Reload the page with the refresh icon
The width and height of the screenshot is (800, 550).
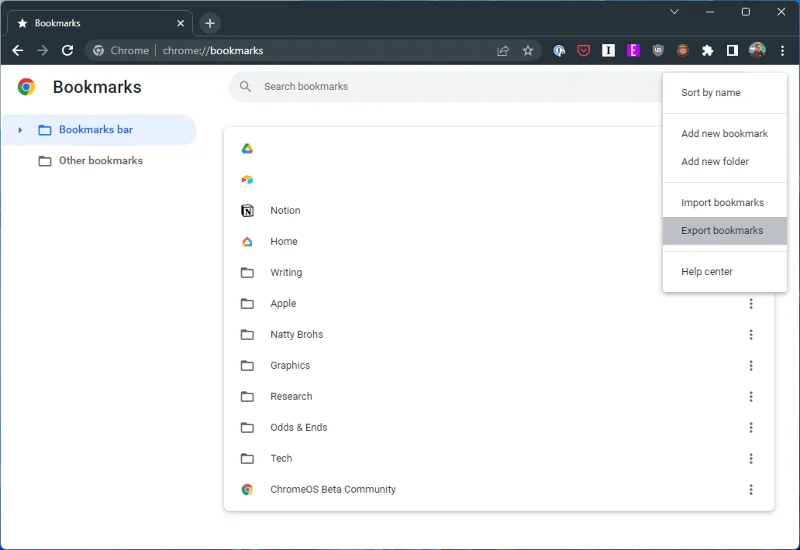(67, 50)
